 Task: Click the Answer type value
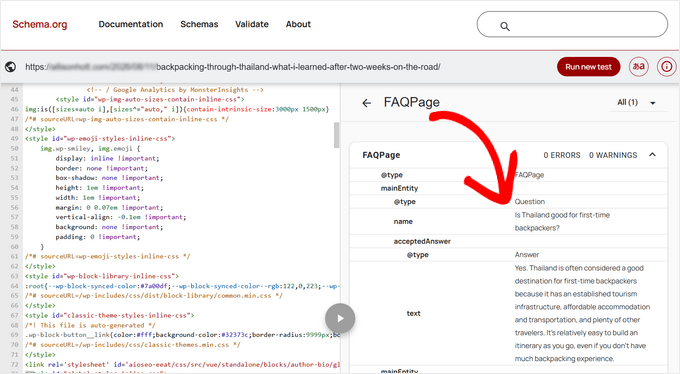[x=526, y=255]
